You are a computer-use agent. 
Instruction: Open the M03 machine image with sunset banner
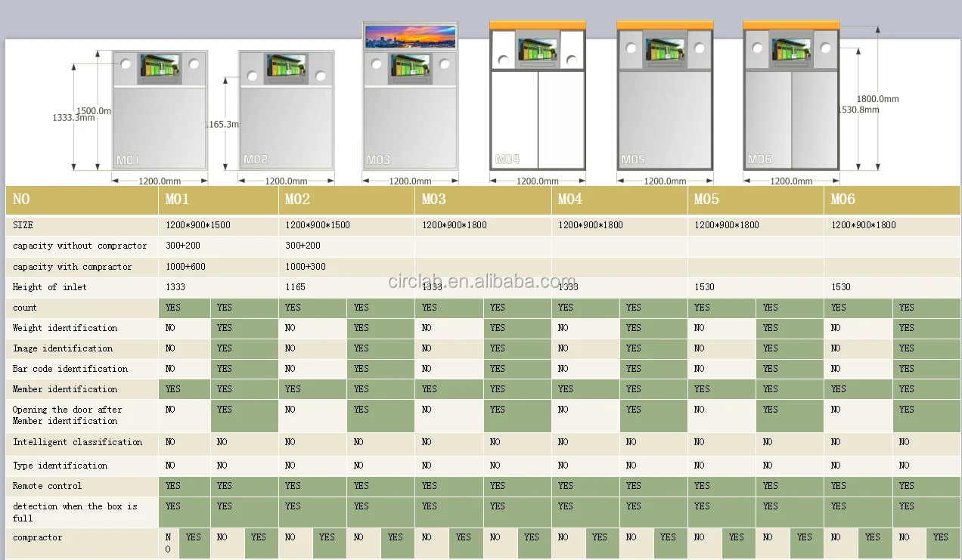click(411, 95)
